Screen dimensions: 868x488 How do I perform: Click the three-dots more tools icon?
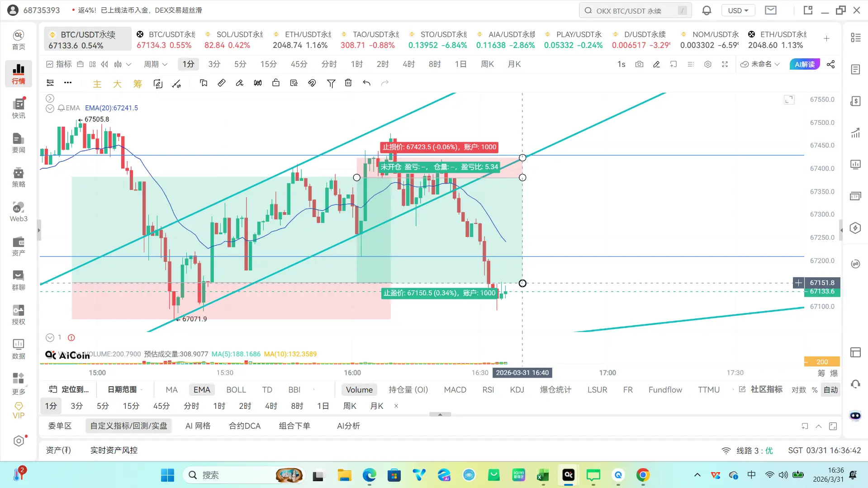[x=68, y=83]
